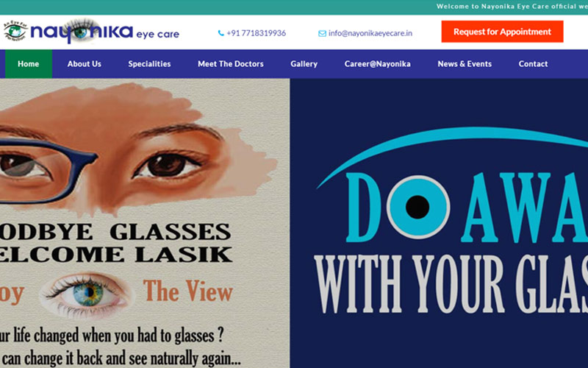
Task: Open the Home menu item
Action: [29, 64]
